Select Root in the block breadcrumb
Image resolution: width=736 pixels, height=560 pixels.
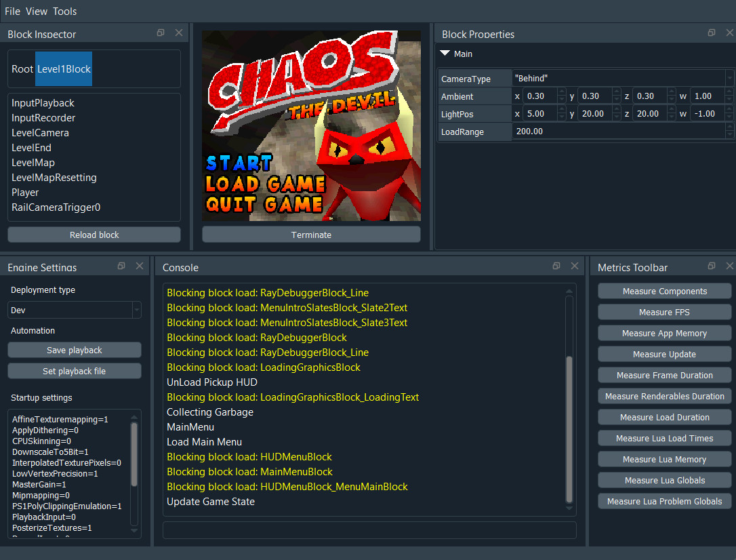(22, 69)
